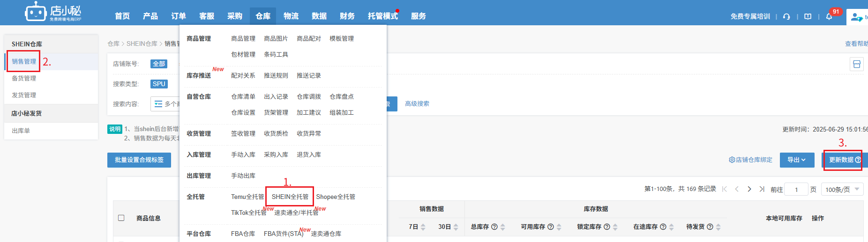Open 仓库清单 under 自营仓库

point(243,96)
